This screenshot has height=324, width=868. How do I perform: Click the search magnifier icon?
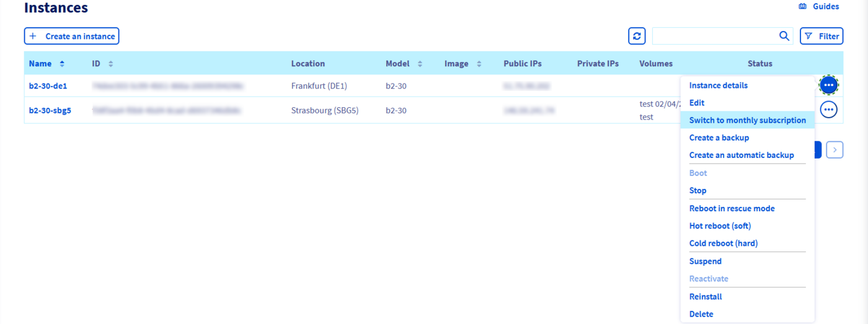tap(784, 36)
